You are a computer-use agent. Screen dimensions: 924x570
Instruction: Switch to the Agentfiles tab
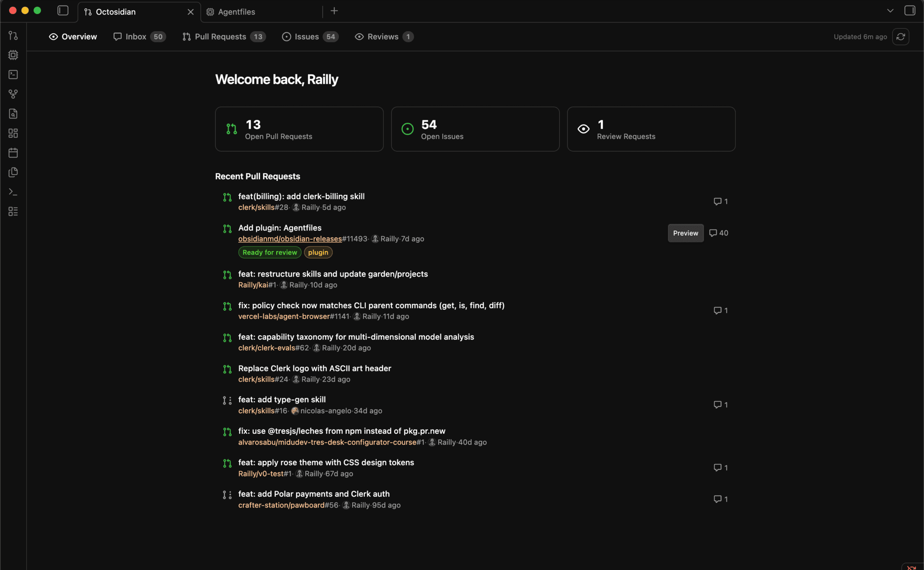(x=238, y=12)
